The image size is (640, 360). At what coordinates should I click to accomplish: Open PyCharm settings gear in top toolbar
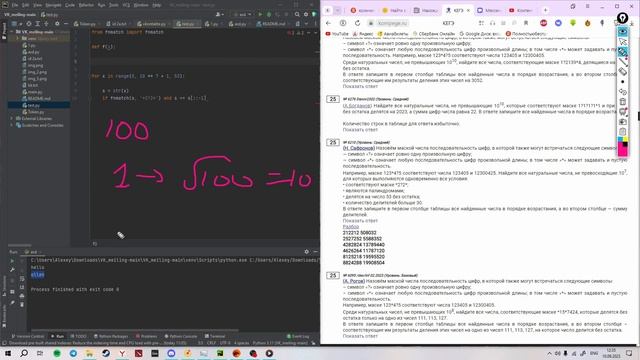click(x=306, y=14)
